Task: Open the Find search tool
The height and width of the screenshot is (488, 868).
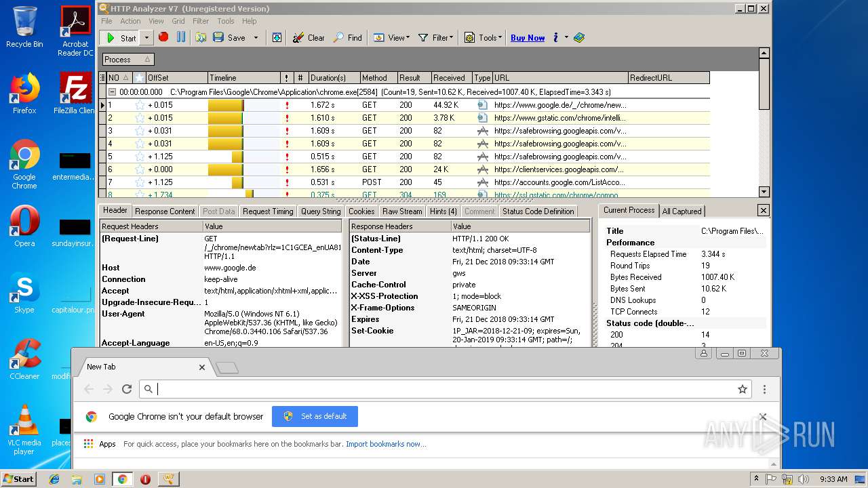Action: point(347,38)
